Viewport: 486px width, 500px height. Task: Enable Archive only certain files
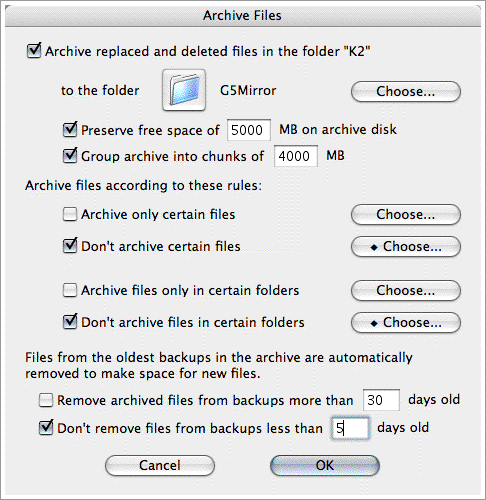tap(70, 214)
